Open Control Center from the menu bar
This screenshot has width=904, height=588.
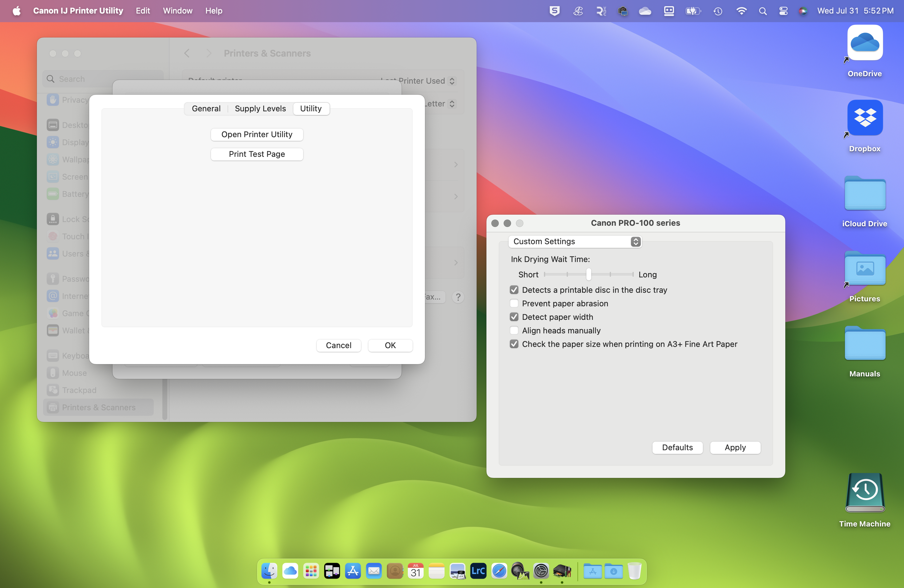point(783,11)
